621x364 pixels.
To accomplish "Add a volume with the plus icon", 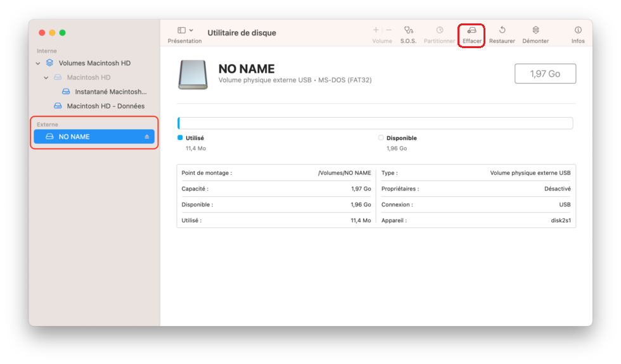I will click(x=375, y=30).
